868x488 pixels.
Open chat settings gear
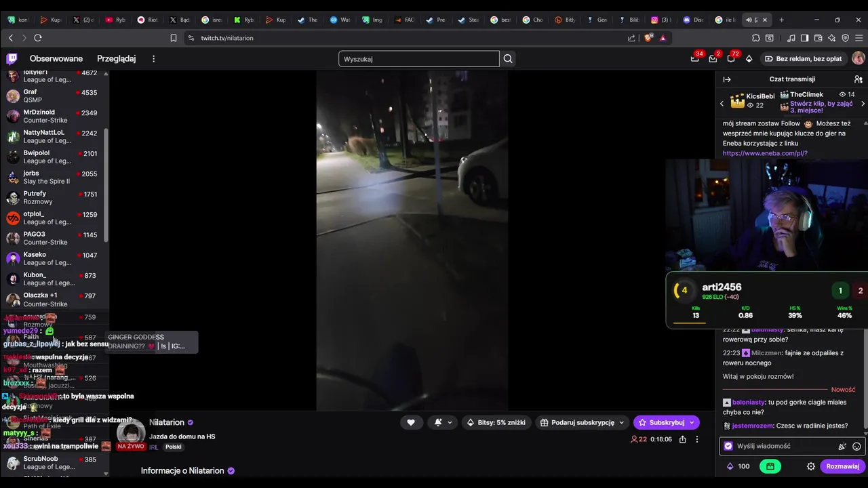810,466
